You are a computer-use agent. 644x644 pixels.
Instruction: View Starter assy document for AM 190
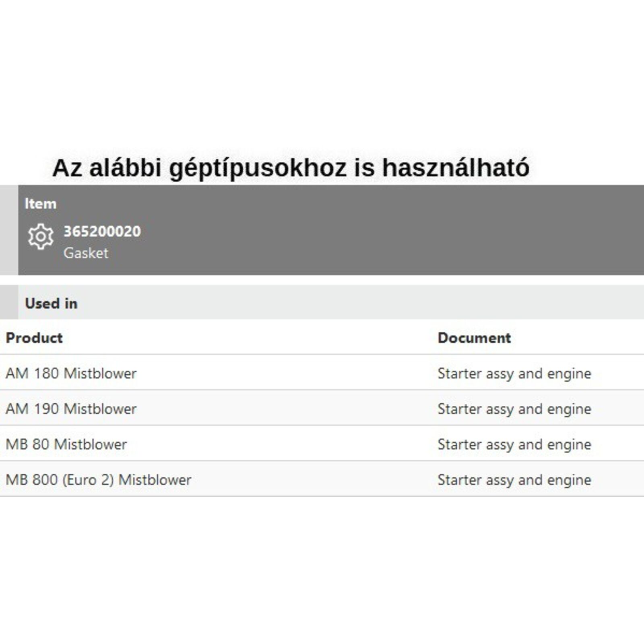(x=514, y=409)
